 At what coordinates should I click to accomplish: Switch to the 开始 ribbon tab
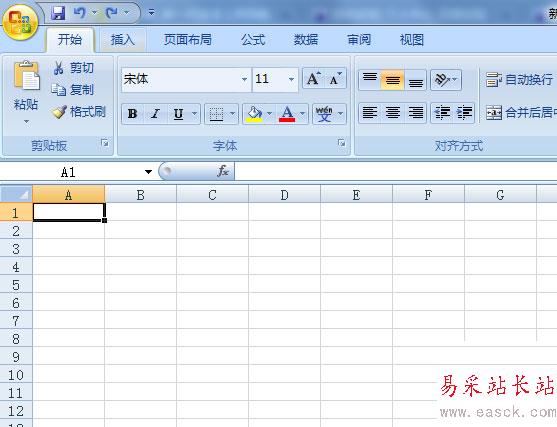pos(70,39)
